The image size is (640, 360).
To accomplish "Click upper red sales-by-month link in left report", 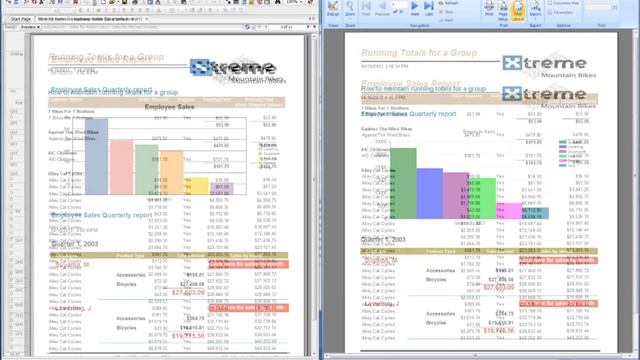I will 249,264.
